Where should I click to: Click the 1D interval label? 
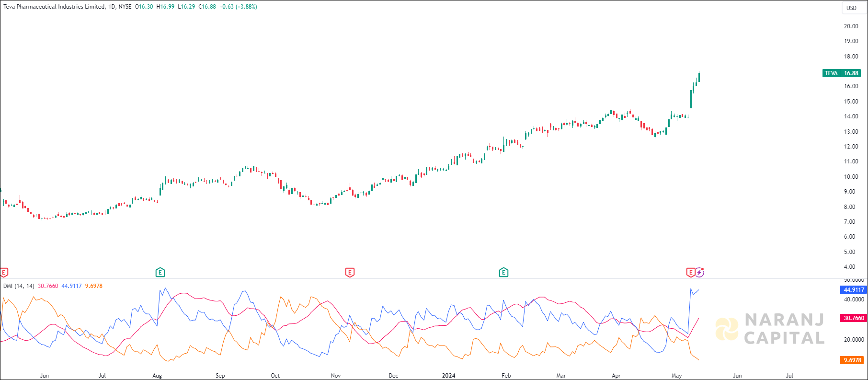pyautogui.click(x=112, y=7)
